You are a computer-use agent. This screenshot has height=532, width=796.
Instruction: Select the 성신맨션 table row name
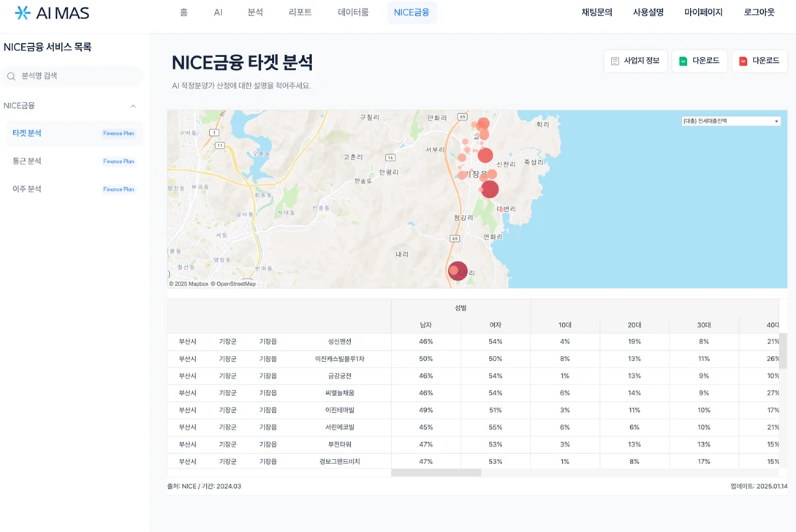tap(340, 342)
